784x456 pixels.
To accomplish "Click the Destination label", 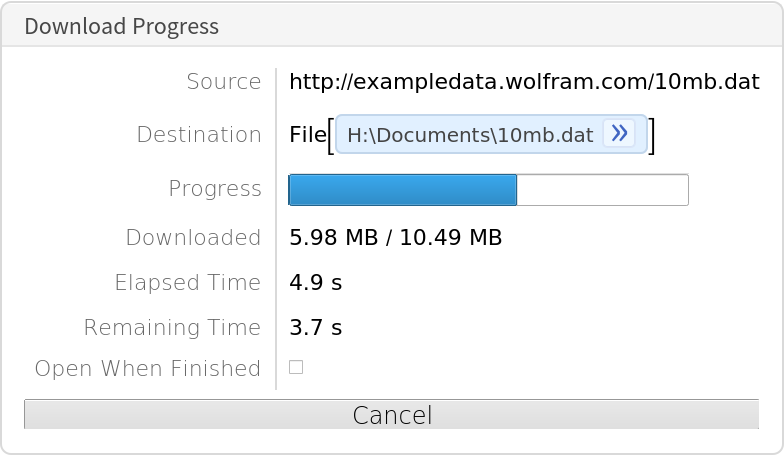I will (199, 135).
